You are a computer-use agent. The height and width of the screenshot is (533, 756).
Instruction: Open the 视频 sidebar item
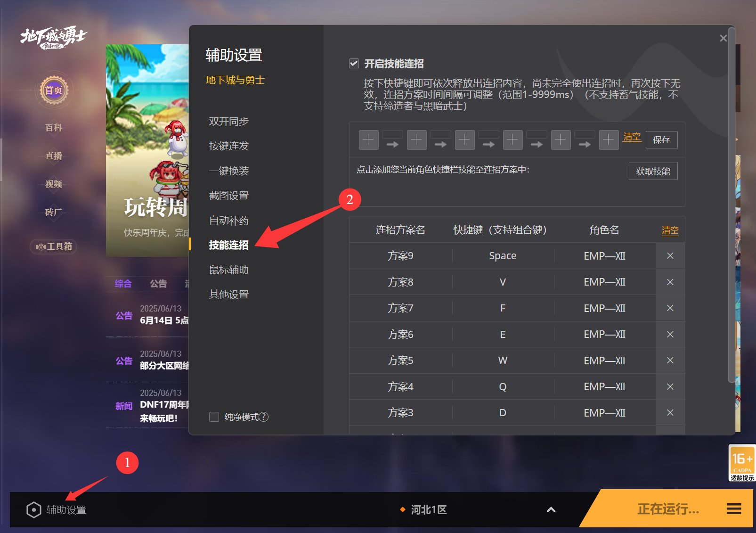coord(54,184)
